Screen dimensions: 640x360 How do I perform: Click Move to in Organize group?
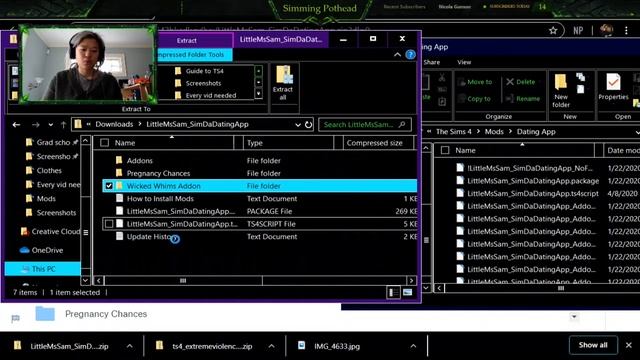click(475, 82)
